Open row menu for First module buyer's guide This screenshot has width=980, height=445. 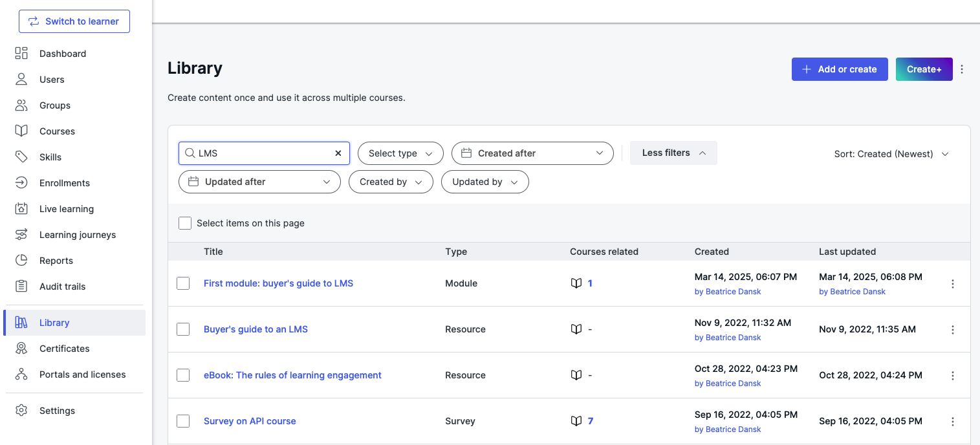click(952, 284)
